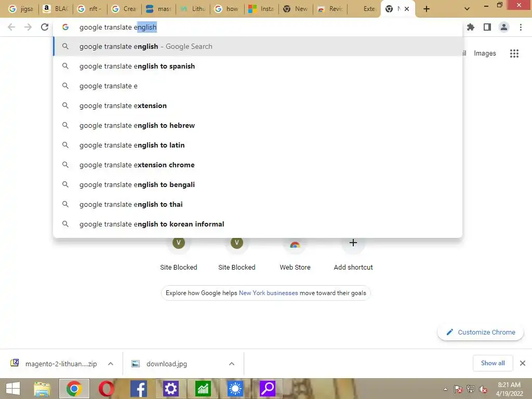532x399 pixels.
Task: Open the Chrome profile avatar
Action: tap(504, 27)
